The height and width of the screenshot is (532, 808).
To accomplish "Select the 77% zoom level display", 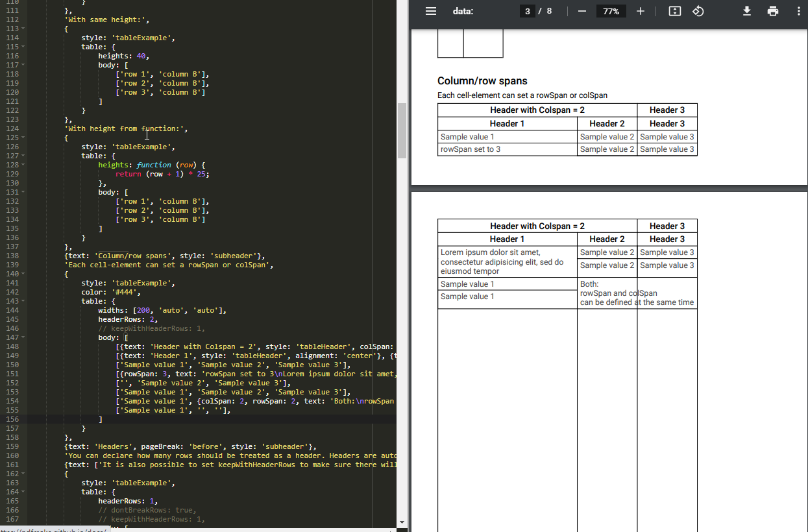I will pyautogui.click(x=611, y=10).
